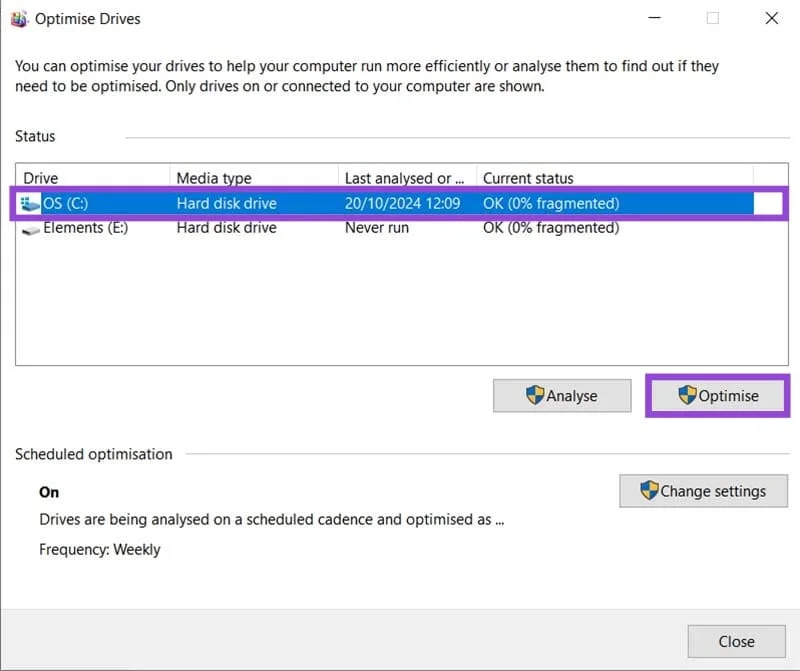Image resolution: width=800 pixels, height=671 pixels.
Task: Click the Never run cell
Action: [x=379, y=228]
